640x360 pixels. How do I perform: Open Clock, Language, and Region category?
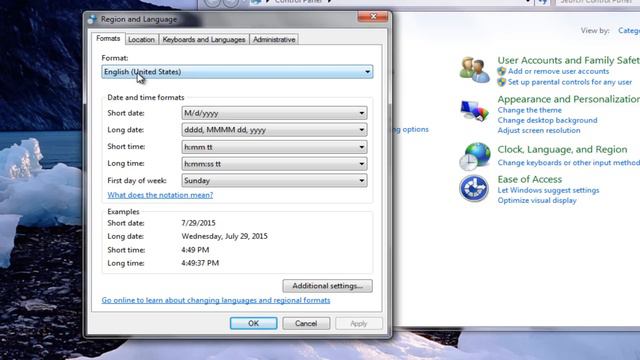562,149
